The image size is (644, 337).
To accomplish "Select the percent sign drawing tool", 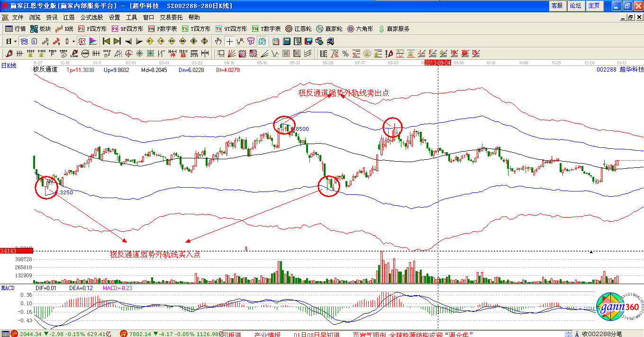I will tap(345, 54).
